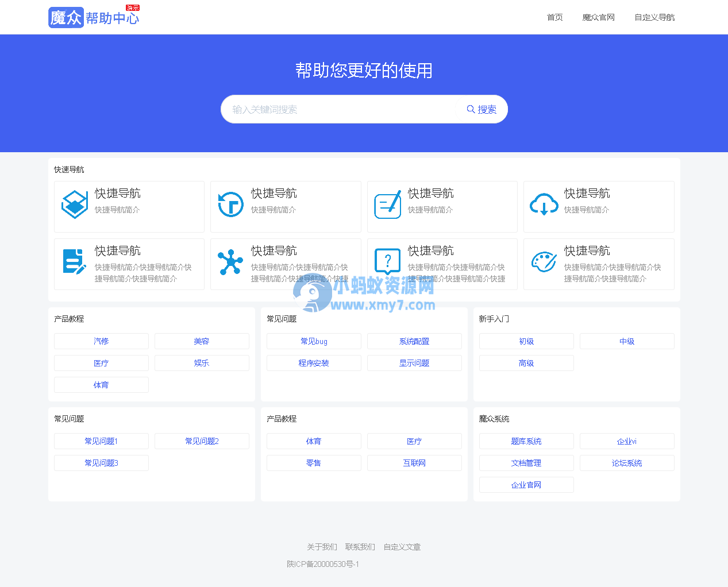Click 关于我们 in the footer
The image size is (728, 587).
point(322,547)
